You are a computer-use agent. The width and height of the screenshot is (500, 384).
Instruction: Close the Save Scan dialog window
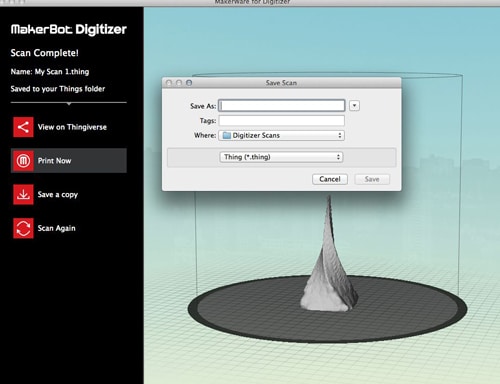point(169,83)
